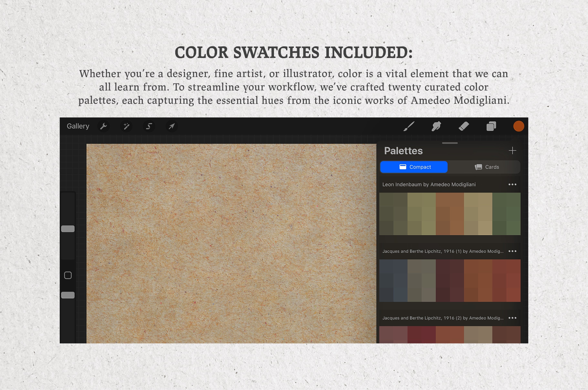
Task: Open menu for Jacques and Berthe Lipchitz (1) palette
Action: [513, 251]
